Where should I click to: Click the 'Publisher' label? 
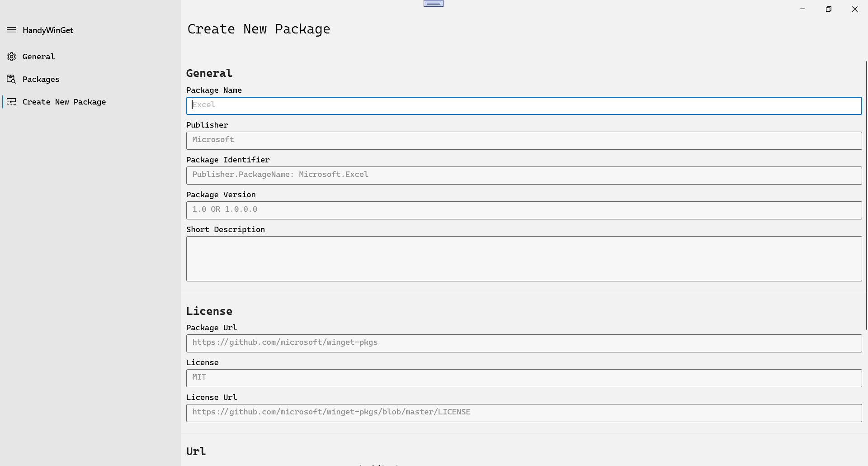(x=207, y=125)
